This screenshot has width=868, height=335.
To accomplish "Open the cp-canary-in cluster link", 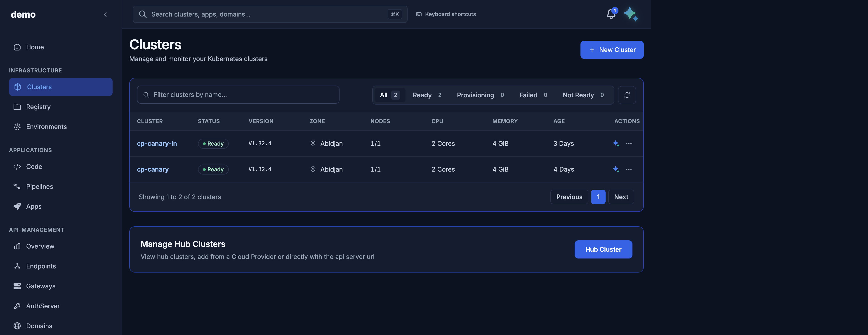I will click(x=157, y=143).
